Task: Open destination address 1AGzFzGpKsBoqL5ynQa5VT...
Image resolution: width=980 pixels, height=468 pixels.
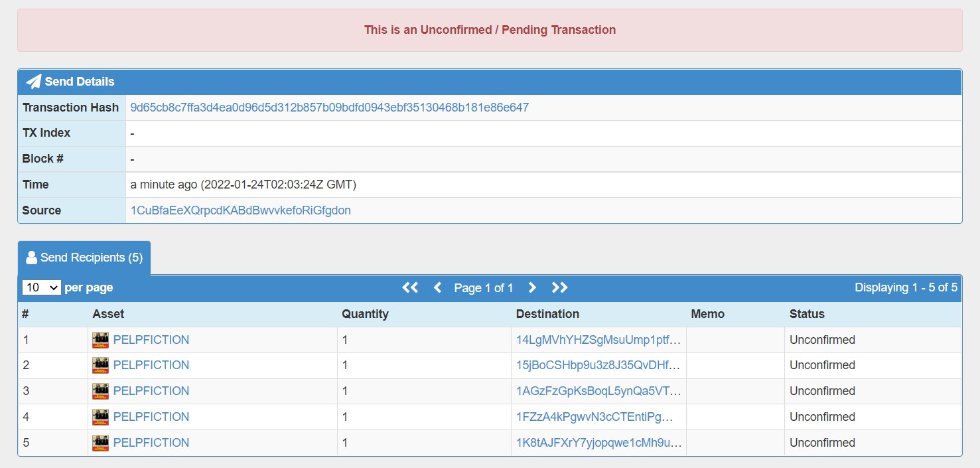Action: point(598,391)
